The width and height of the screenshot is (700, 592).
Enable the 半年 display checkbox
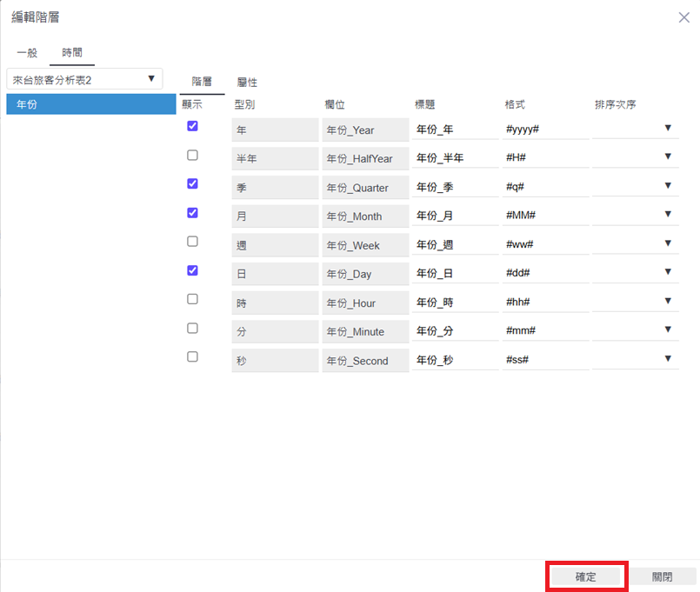192,155
